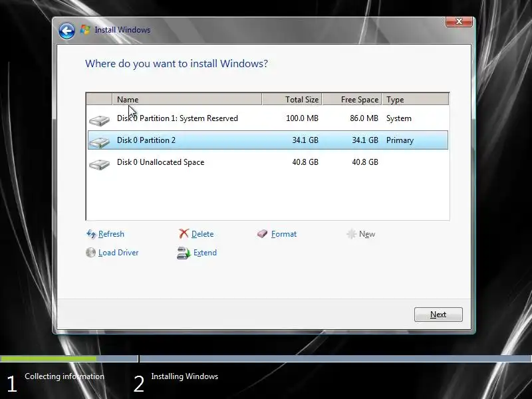Click the Refresh arrows icon
Image resolution: width=532 pixels, height=399 pixels.
point(91,234)
